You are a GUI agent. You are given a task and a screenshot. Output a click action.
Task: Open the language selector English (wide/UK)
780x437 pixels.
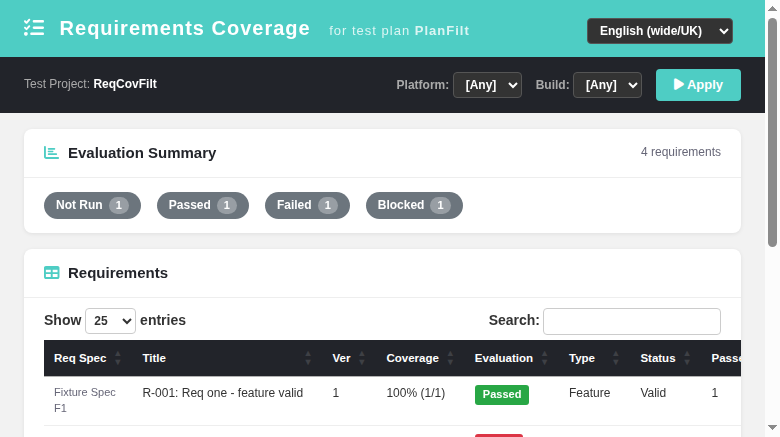pyautogui.click(x=660, y=31)
